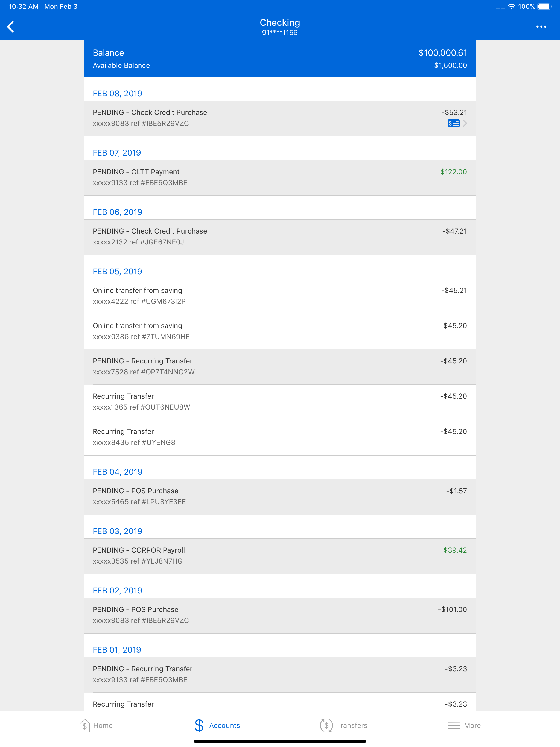The image size is (560, 747).
Task: Open PENDING - Recurring Transfer ref #OP7T4NNG2W
Action: coord(280,367)
